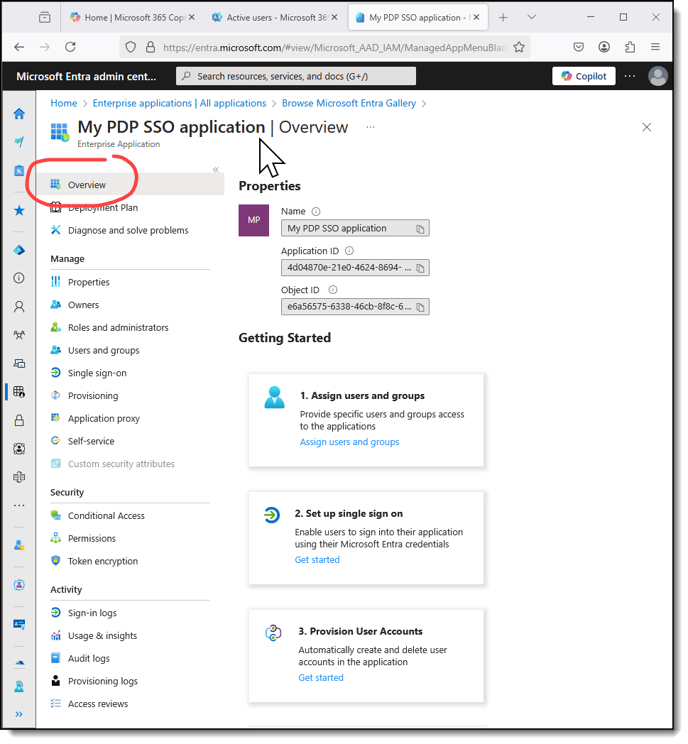Open the Devices icon in left rail

pos(19,364)
